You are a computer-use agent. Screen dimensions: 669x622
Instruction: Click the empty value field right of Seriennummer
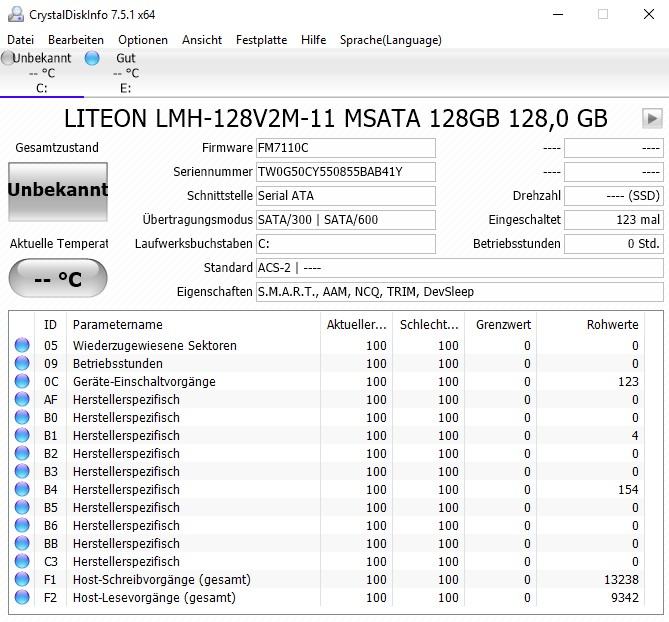pyautogui.click(x=614, y=172)
